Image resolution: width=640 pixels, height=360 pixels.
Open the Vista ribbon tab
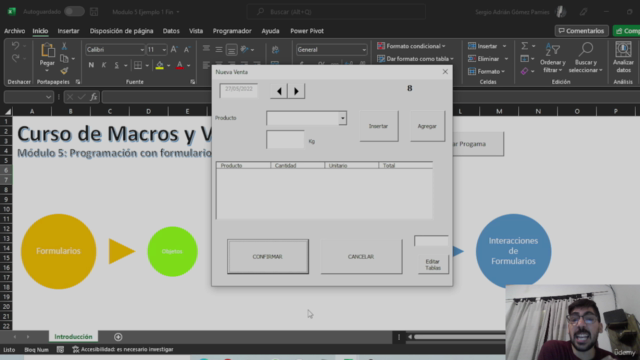point(196,31)
